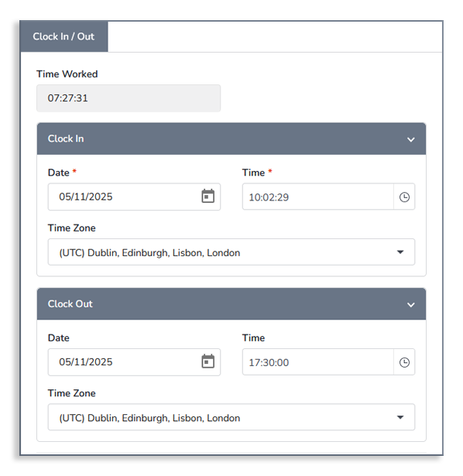463x476 pixels.
Task: Click the Time Zone label under Clock In
Action: pos(72,228)
